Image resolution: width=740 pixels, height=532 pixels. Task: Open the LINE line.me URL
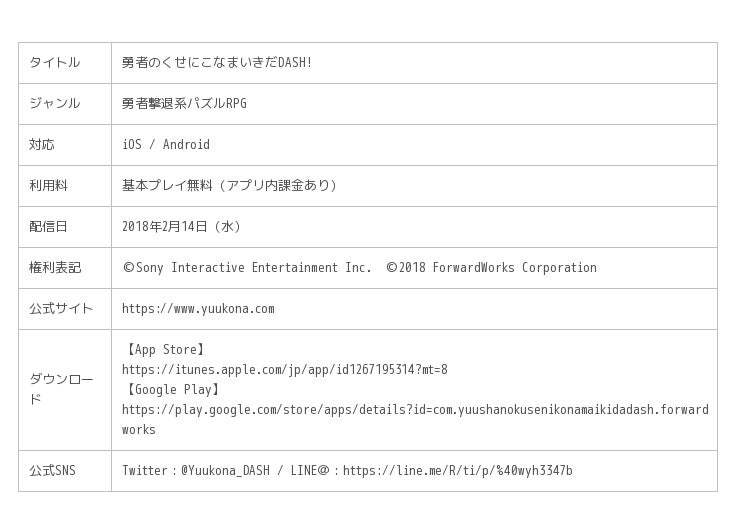(x=457, y=471)
